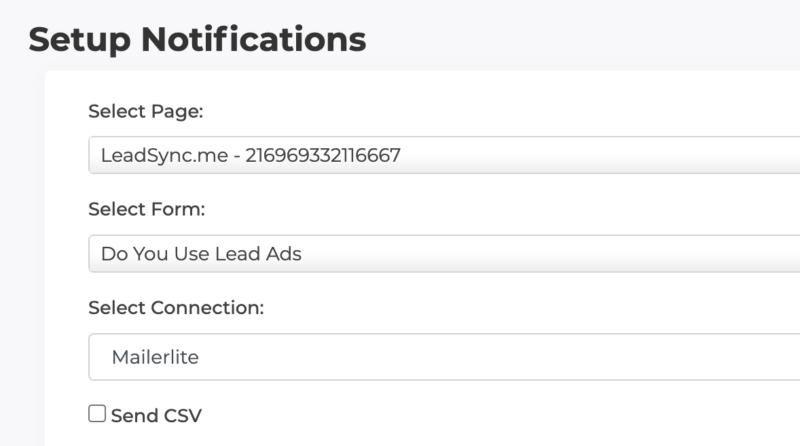Enable the Send CSV checkbox

[x=97, y=414]
